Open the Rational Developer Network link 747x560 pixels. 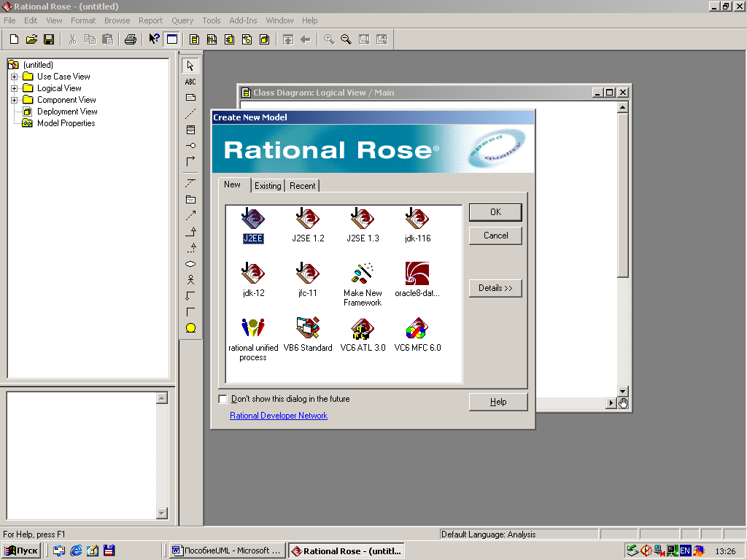(x=279, y=416)
